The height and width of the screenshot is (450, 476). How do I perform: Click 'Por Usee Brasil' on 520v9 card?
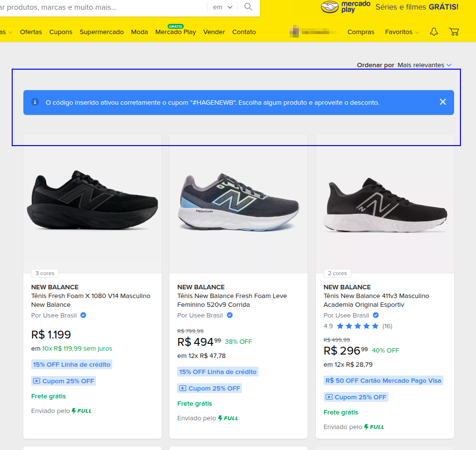[x=200, y=316]
